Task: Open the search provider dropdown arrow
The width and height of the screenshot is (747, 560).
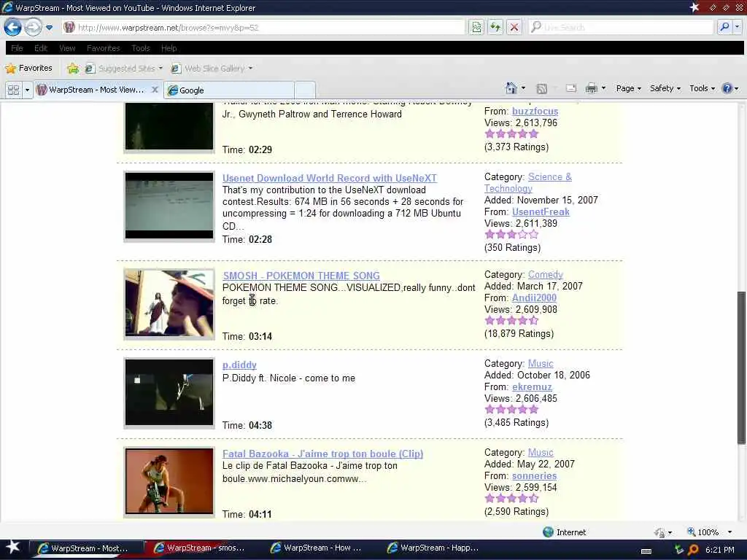Action: (737, 27)
